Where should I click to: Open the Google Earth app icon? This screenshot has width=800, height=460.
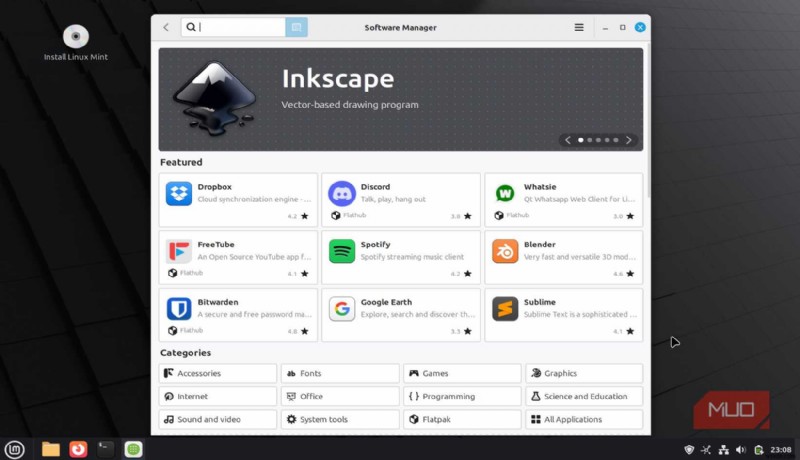point(342,309)
